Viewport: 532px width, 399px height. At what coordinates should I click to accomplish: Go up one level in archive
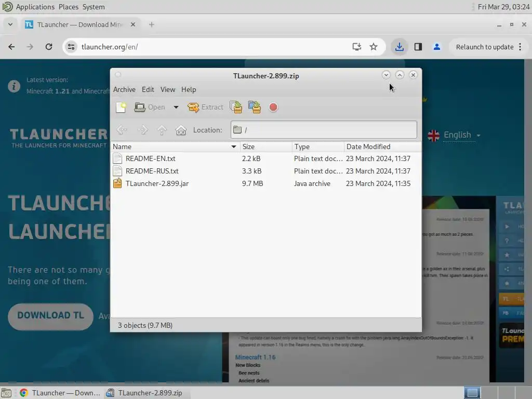pyautogui.click(x=162, y=130)
